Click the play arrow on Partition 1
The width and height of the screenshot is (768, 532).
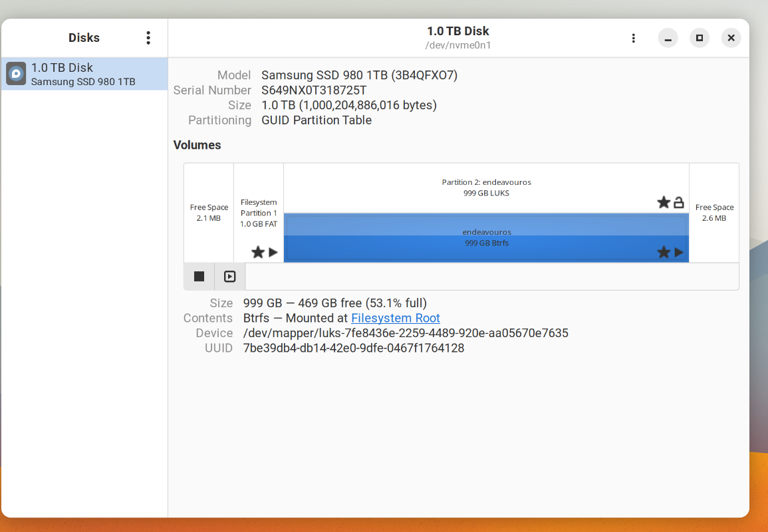(x=273, y=252)
